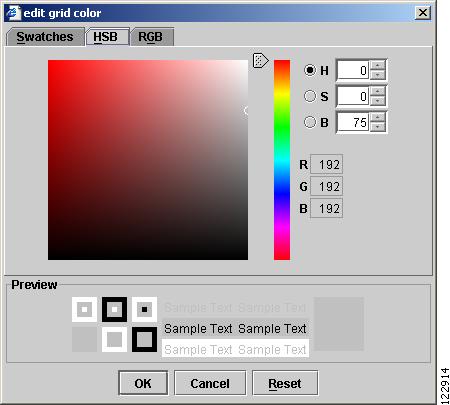450x405 pixels.
Task: Decrease the S value with down arrow
Action: (377, 101)
